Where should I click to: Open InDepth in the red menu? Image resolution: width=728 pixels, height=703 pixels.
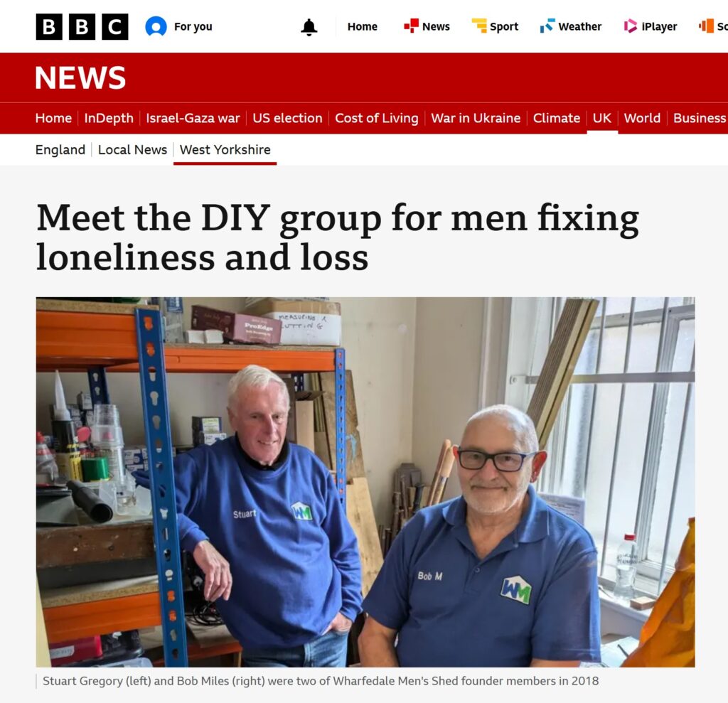[x=109, y=118]
